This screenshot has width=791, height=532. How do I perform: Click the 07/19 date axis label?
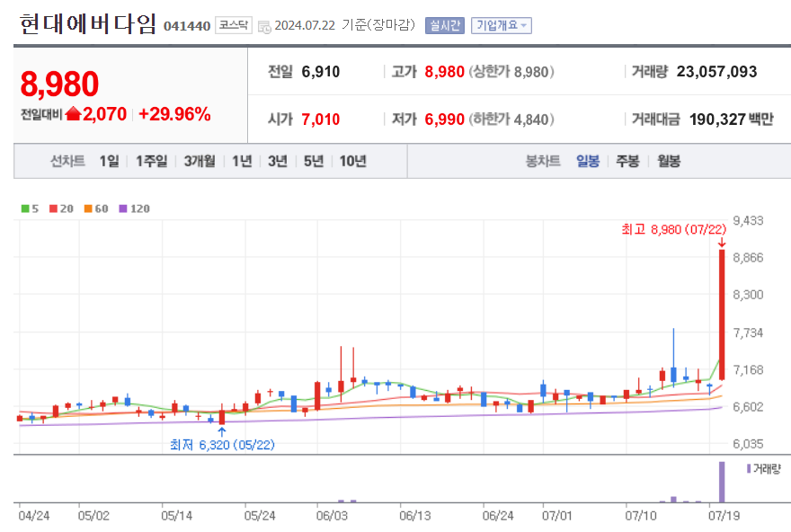[x=724, y=516]
